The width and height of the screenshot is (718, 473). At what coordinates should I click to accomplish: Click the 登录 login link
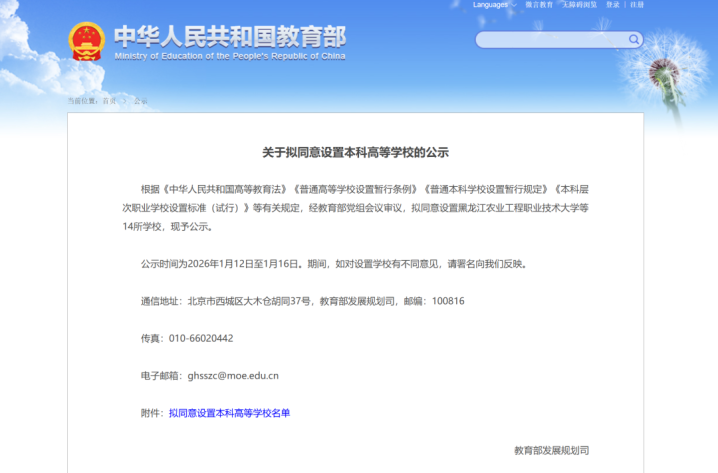613,5
